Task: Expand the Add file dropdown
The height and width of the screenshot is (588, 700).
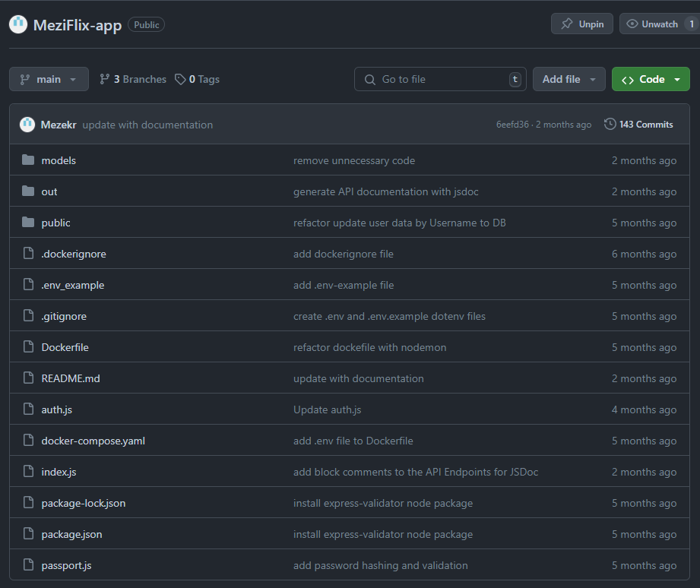Action: pyautogui.click(x=569, y=79)
